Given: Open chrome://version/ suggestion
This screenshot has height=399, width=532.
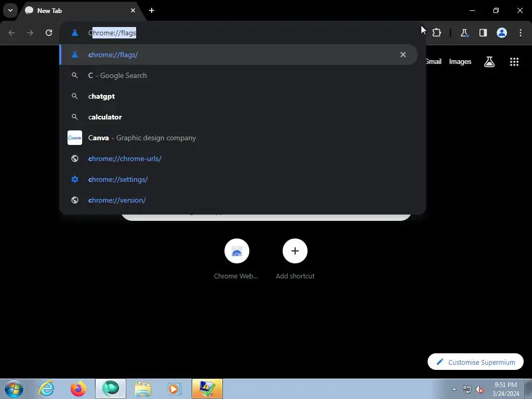Looking at the screenshot, I should [238, 200].
